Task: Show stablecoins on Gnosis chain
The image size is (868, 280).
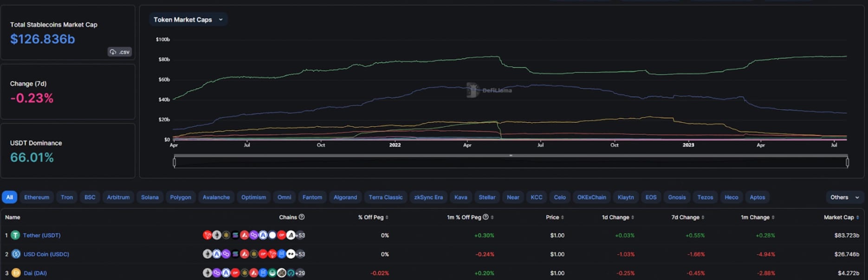Action: (677, 197)
